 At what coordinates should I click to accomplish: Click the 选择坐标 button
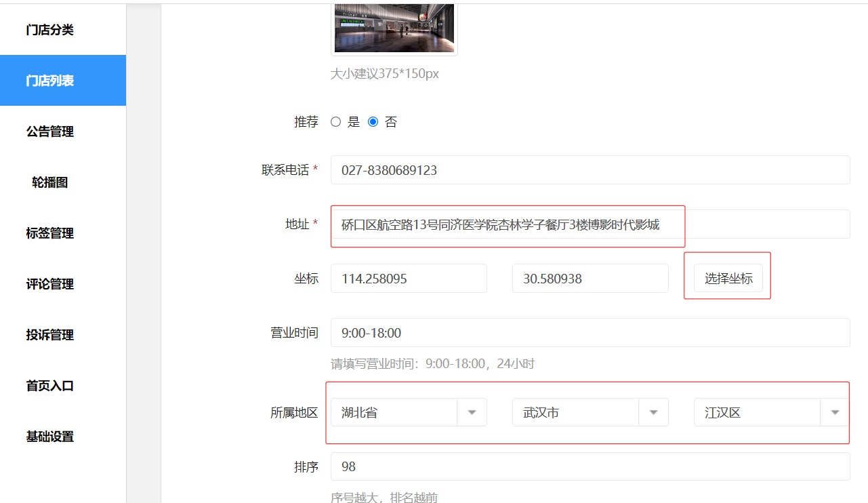(728, 279)
